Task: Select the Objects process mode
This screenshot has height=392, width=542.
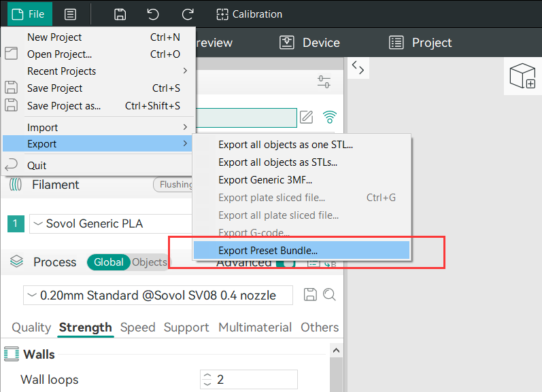Action: click(x=150, y=262)
